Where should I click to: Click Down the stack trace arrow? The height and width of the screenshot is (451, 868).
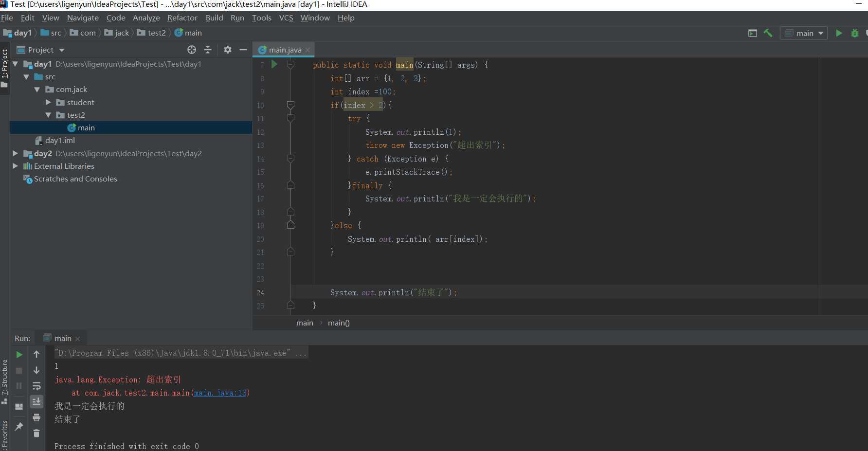click(x=36, y=371)
